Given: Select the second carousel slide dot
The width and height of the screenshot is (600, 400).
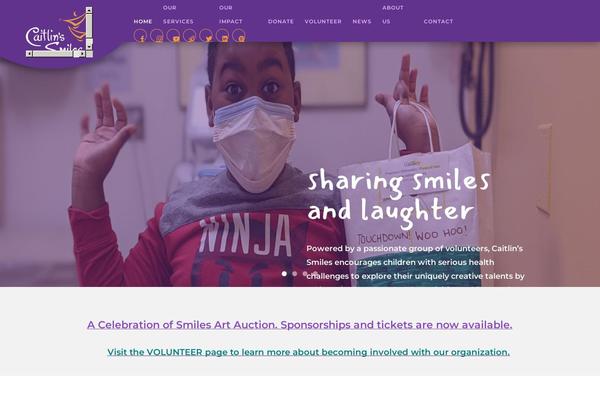Looking at the screenshot, I should [294, 274].
